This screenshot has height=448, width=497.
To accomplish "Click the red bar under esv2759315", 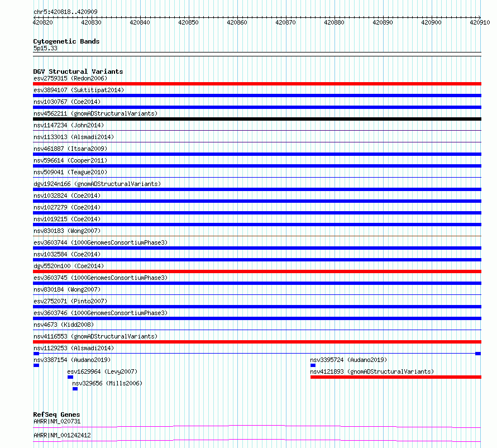I will tap(257, 84).
